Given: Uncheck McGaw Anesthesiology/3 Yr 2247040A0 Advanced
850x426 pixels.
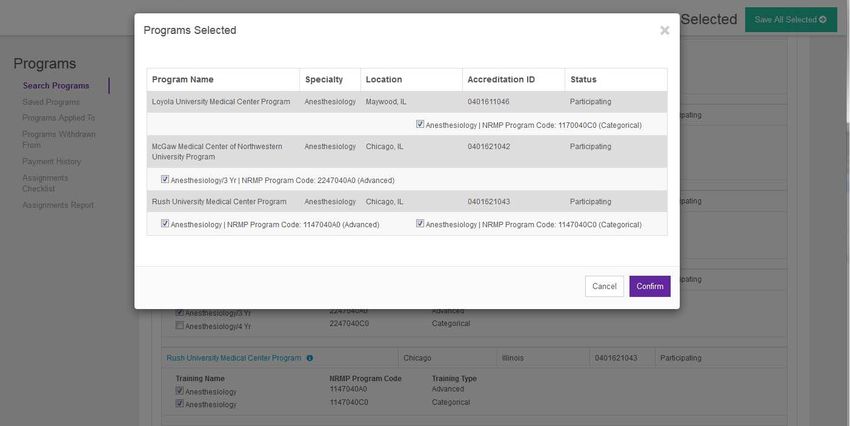Looking at the screenshot, I should [165, 179].
